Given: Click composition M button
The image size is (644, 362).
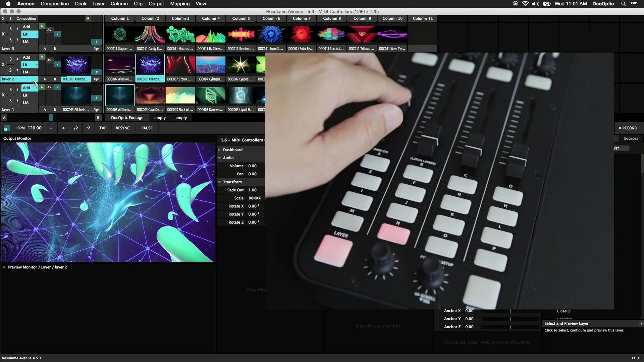Looking at the screenshot, I should 88,18.
